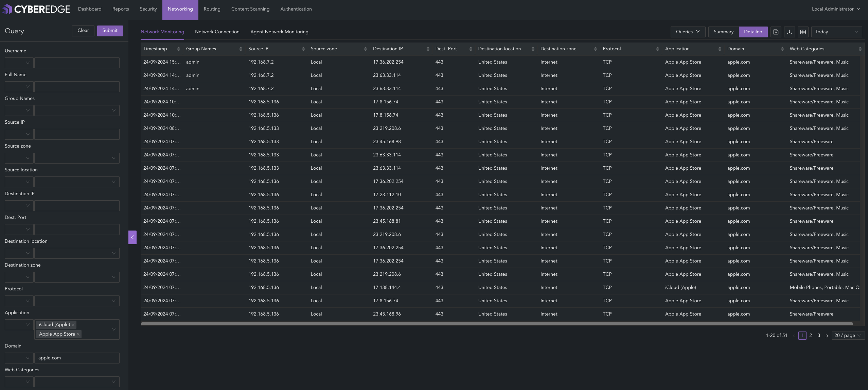This screenshot has width=868, height=390.
Task: Remove the iCloud (Apple) application tag
Action: click(73, 325)
